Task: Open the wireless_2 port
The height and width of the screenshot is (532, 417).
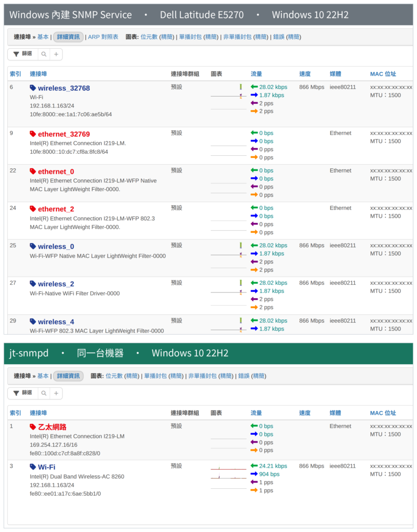Action: [56, 284]
